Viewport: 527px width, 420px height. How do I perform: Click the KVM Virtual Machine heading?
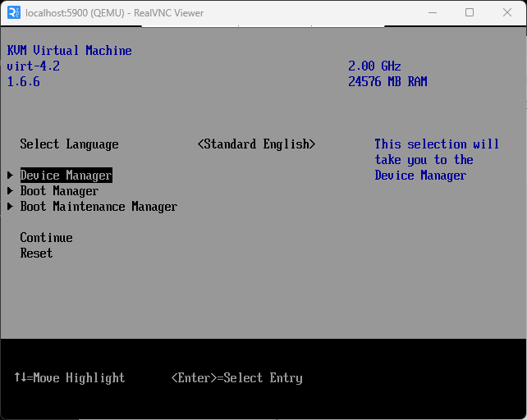coord(69,50)
